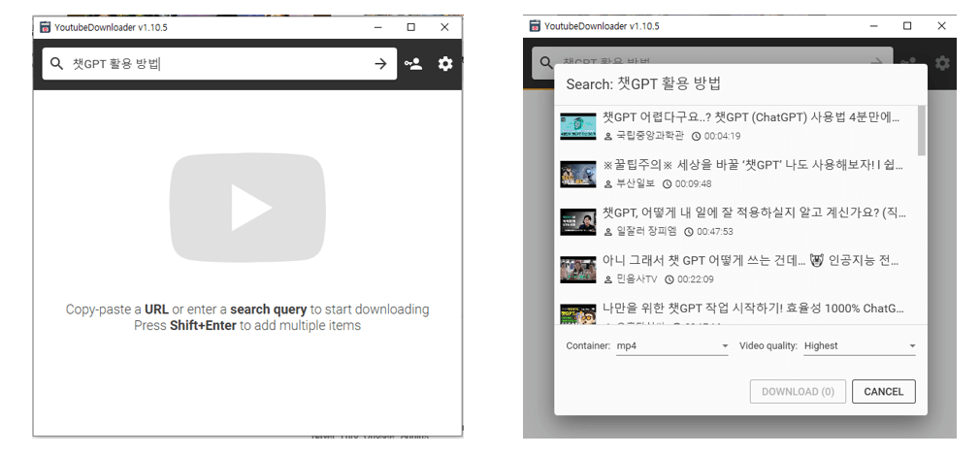Screen dimensions: 980x456
Task: Open settings gear in left window
Action: [x=445, y=64]
